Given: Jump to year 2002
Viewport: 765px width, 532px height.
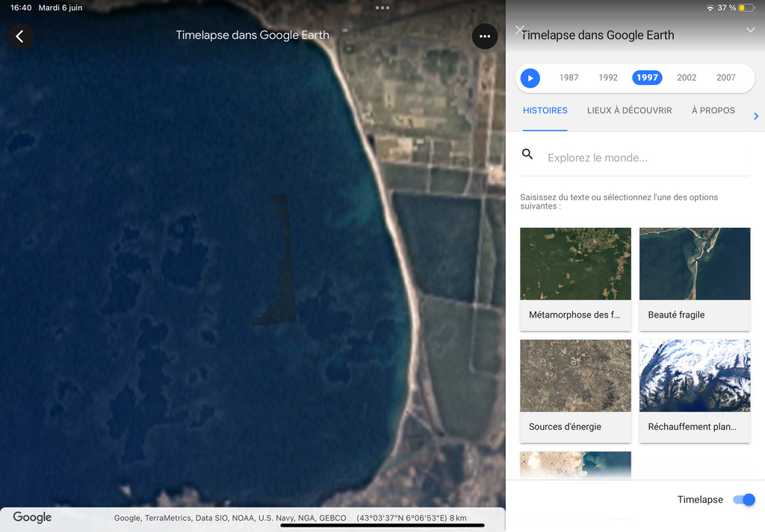Looking at the screenshot, I should [687, 78].
